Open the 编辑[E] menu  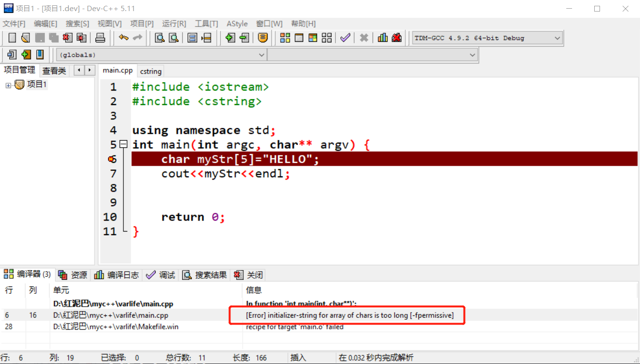45,24
